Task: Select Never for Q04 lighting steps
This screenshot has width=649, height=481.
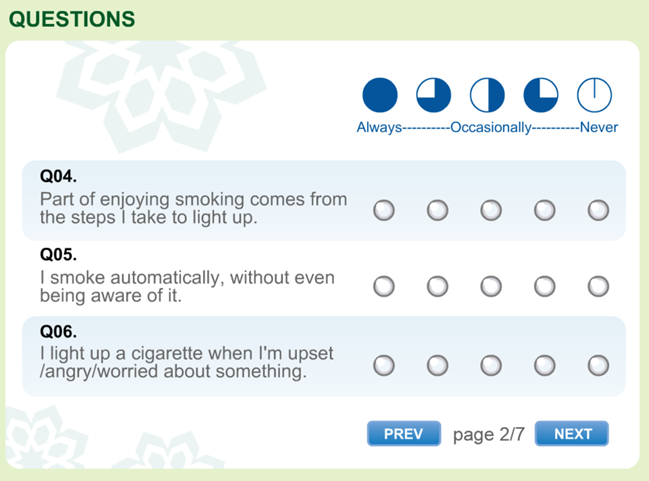Action: coord(598,210)
